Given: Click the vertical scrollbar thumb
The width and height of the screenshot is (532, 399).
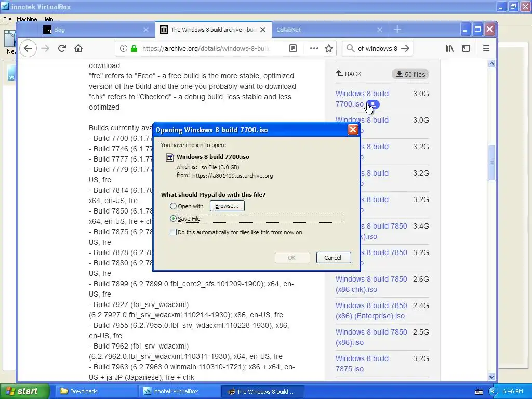Looking at the screenshot, I should point(491,163).
